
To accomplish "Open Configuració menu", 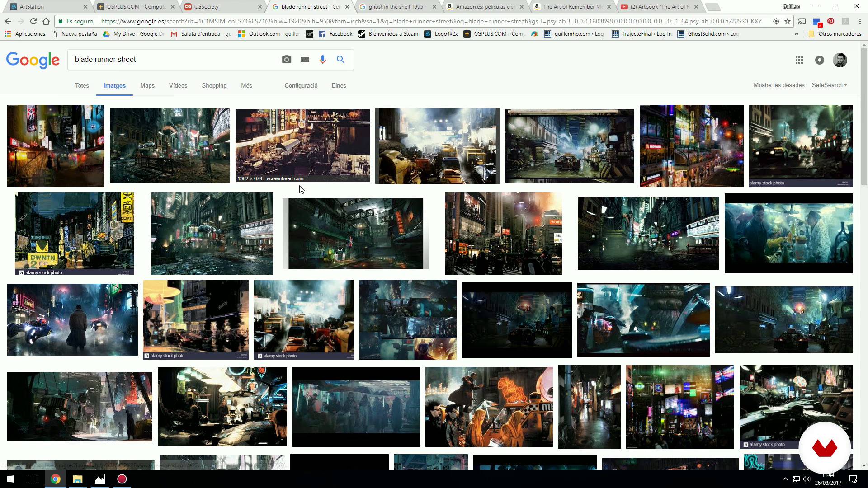I will tap(301, 85).
